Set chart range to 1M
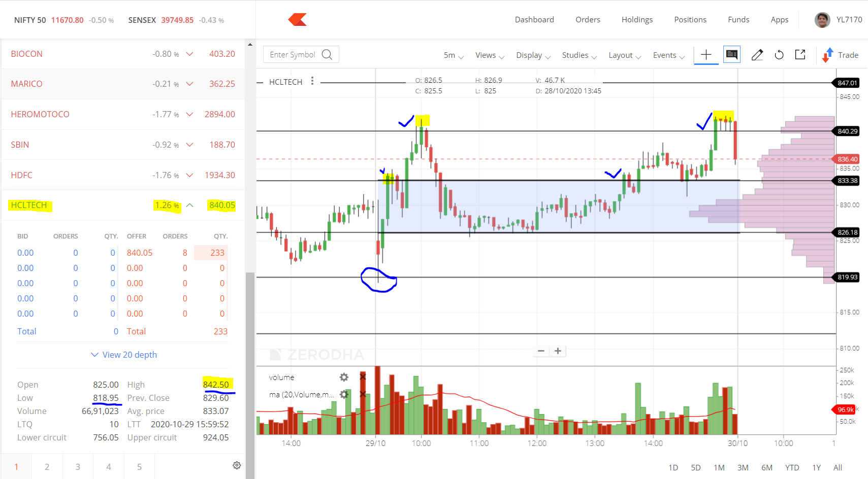The width and height of the screenshot is (868, 479). (x=719, y=467)
